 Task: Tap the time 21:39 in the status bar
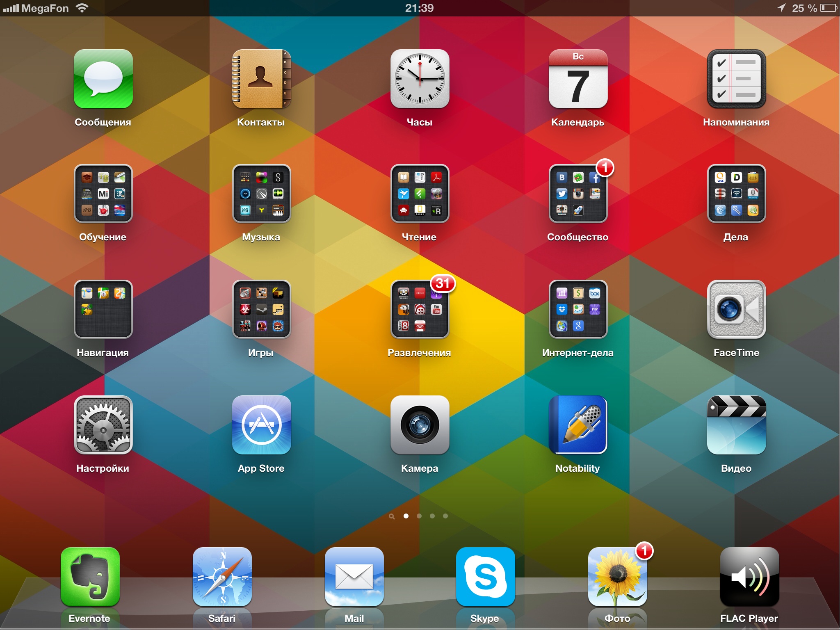click(419, 8)
